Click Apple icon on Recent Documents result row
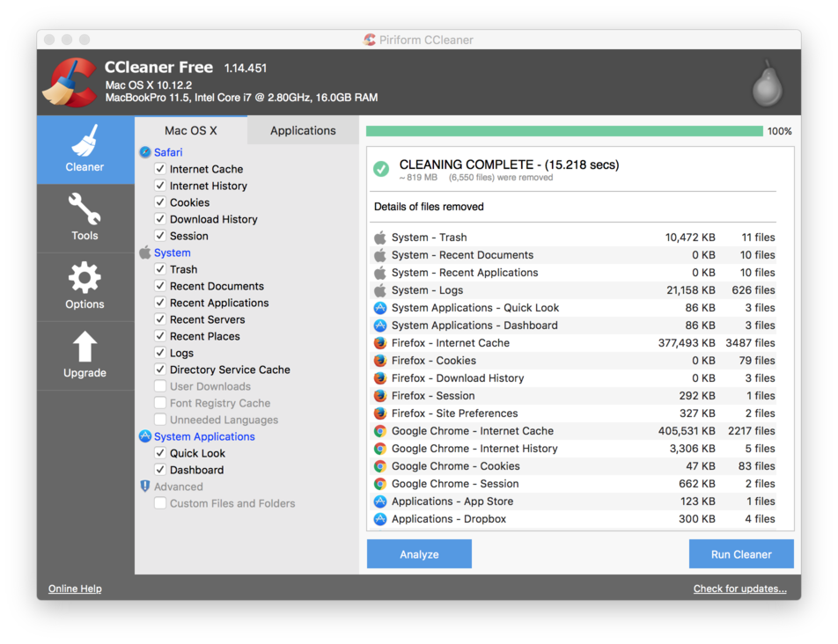The width and height of the screenshot is (838, 644). pyautogui.click(x=380, y=255)
